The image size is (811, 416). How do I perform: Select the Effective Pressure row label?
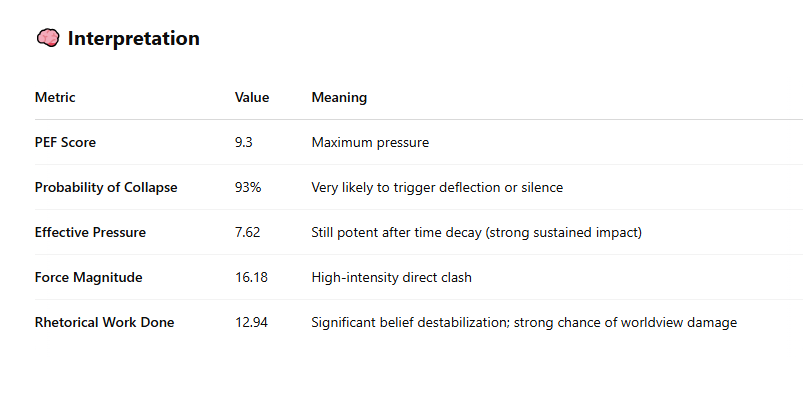tap(90, 232)
